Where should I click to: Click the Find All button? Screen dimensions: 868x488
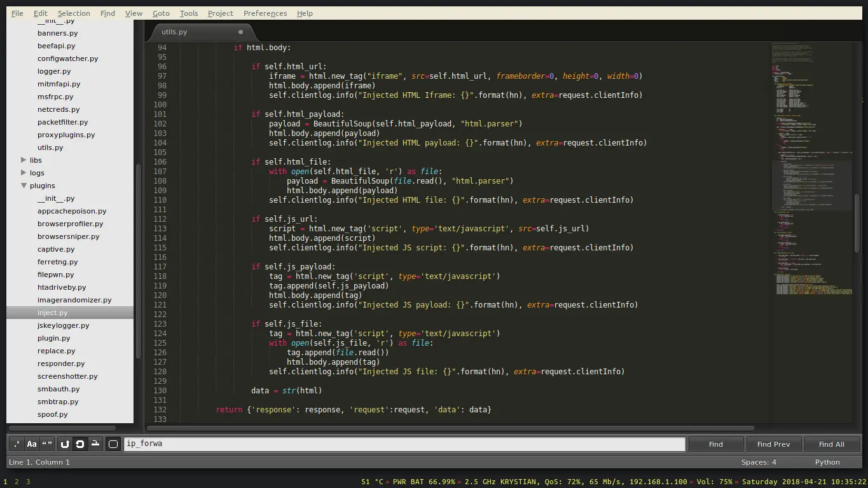832,444
